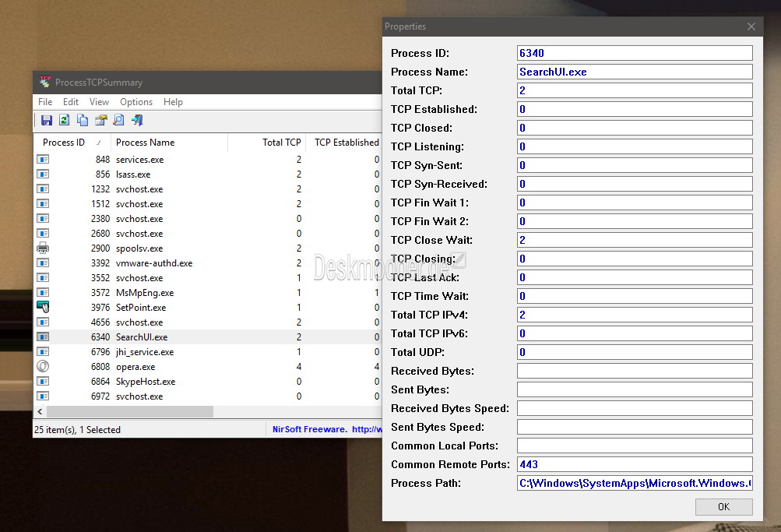781x532 pixels.
Task: Select the MsMpEng.exe process name
Action: (x=145, y=292)
